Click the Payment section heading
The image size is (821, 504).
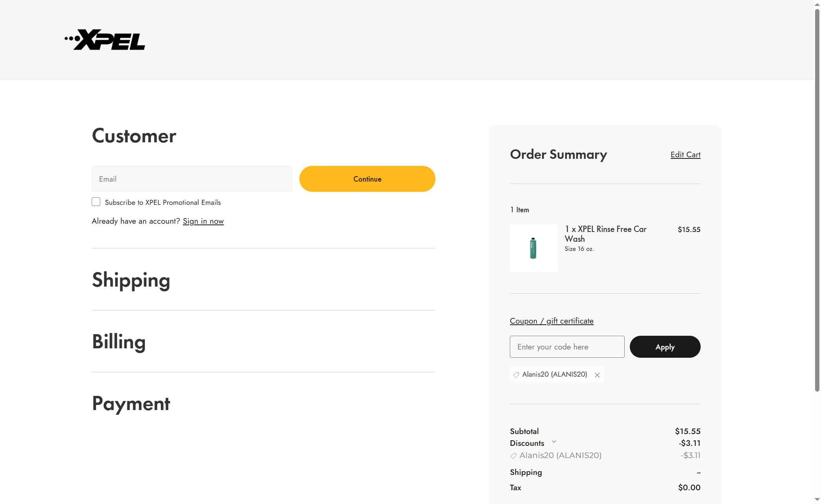[131, 403]
